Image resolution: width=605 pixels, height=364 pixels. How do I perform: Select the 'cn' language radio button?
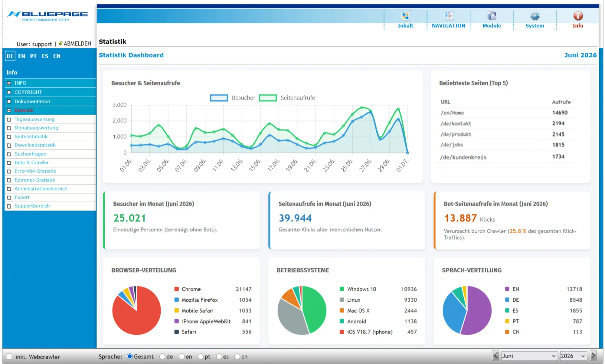coord(237,356)
